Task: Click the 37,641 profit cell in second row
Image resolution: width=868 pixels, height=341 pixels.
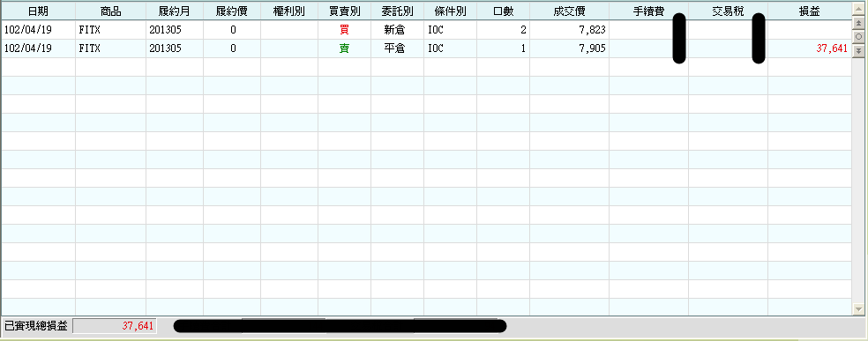Action: (809, 48)
